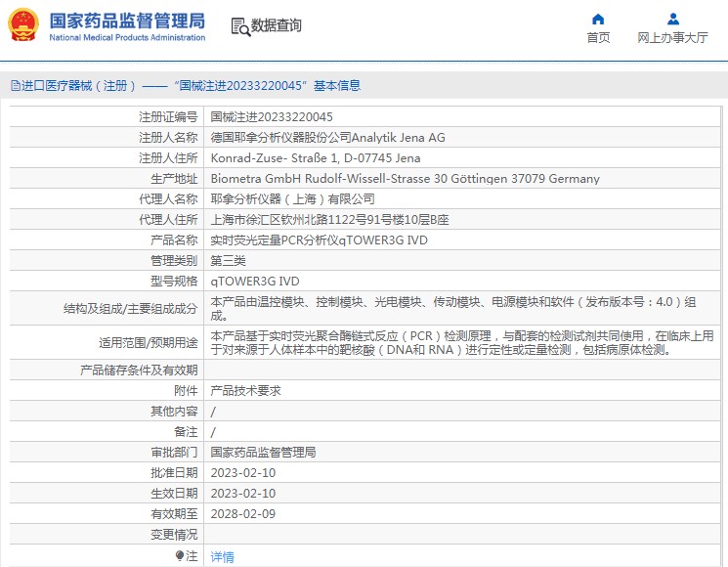
Task: Select structure description 本产品由温控模块 text
Action: tap(453, 308)
